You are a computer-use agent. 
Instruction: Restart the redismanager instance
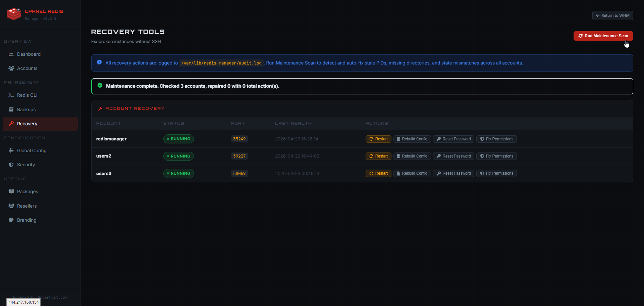[x=378, y=139]
